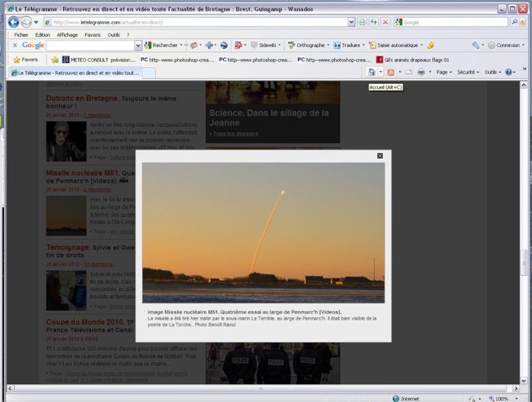This screenshot has height=402, width=532.
Task: Click the Connexion sign-in button
Action: (x=504, y=45)
